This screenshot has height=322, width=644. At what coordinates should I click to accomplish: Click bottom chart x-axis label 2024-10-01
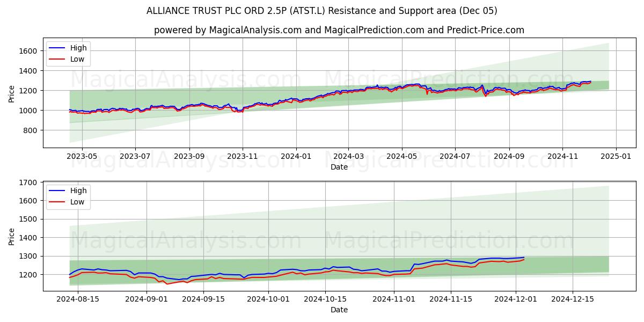click(269, 300)
